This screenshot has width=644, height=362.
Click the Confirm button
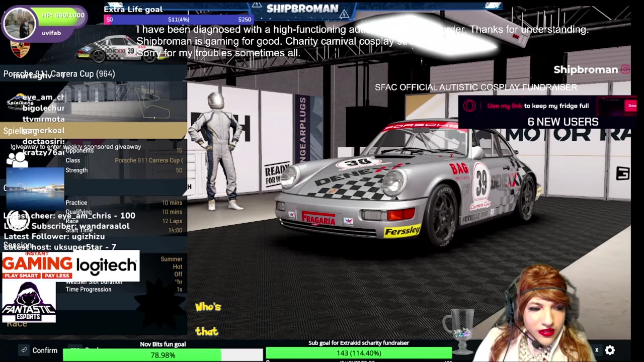pos(45,350)
